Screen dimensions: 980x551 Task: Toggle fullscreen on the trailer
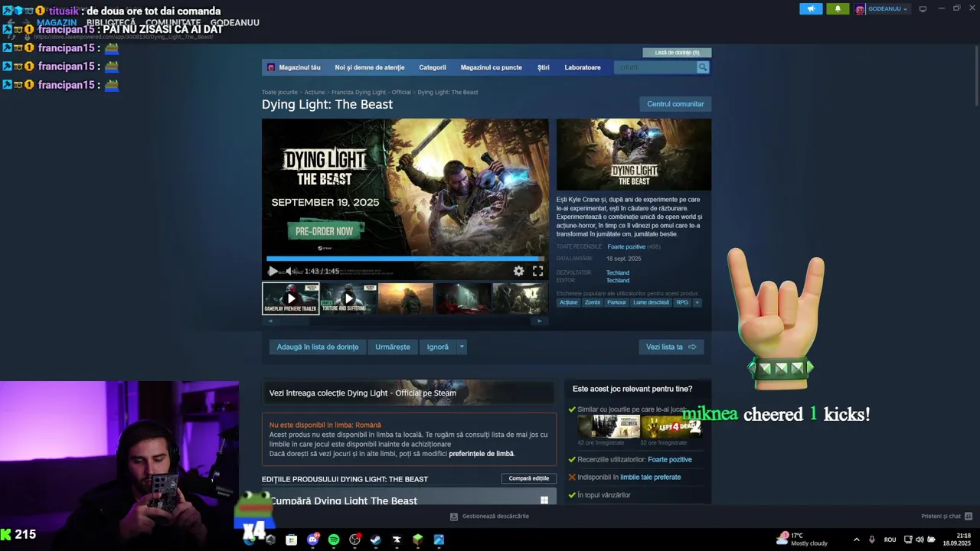click(538, 271)
